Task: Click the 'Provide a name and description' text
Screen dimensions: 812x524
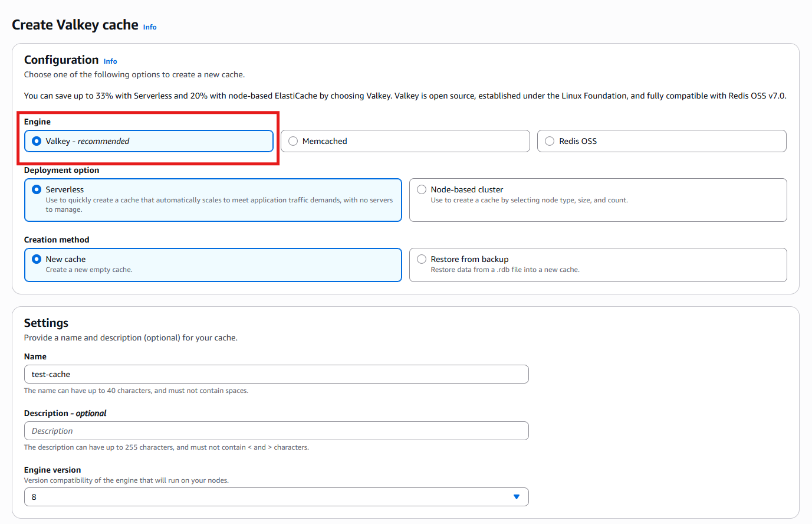Action: point(131,338)
